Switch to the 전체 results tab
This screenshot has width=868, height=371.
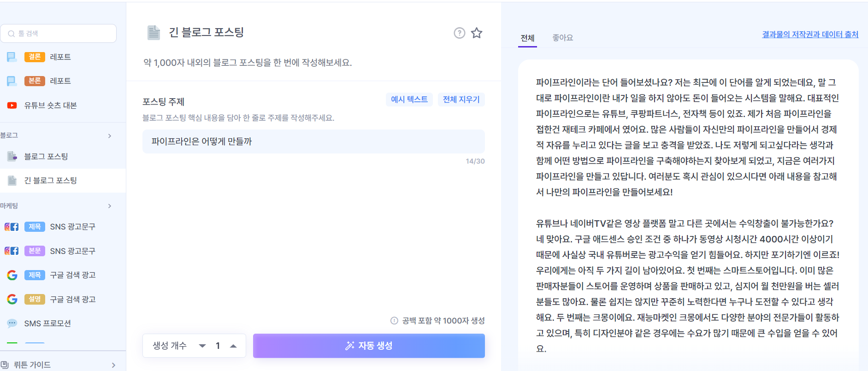coord(527,38)
